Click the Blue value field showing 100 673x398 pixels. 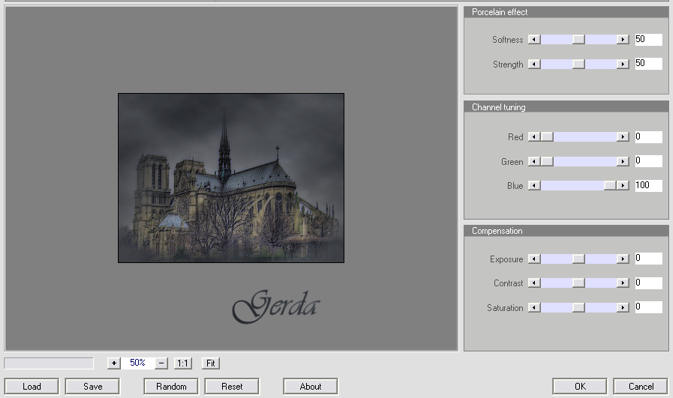[x=648, y=185]
